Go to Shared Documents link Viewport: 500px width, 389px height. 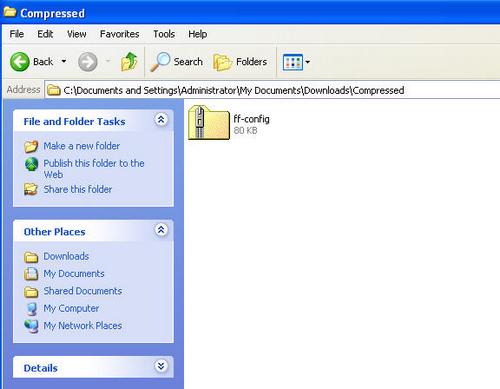[83, 291]
